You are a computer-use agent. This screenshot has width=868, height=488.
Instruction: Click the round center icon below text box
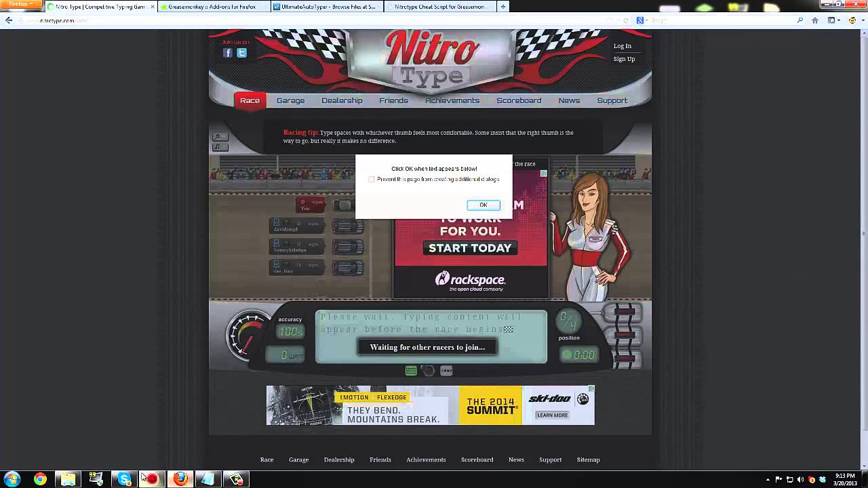tap(428, 371)
